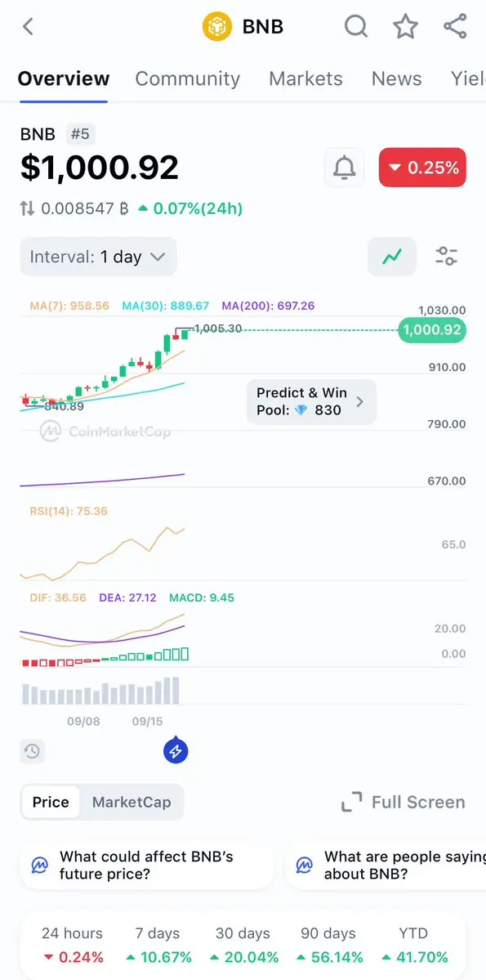The height and width of the screenshot is (980, 486).
Task: Select the Price toggle option
Action: click(51, 803)
